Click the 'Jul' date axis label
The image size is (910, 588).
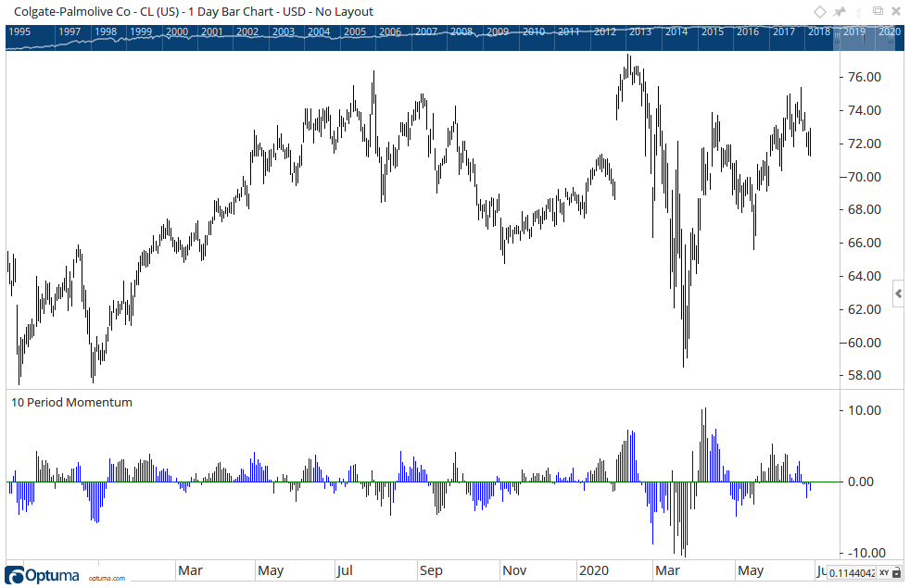click(x=345, y=570)
